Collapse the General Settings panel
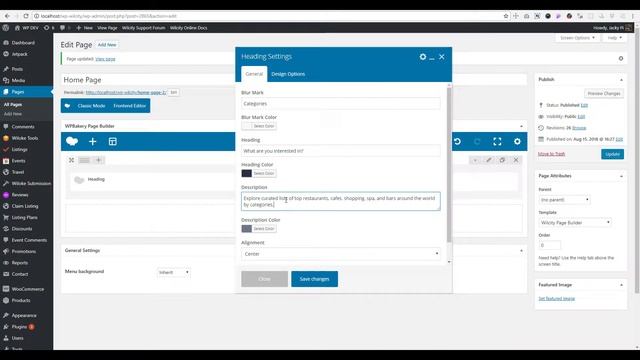The width and height of the screenshot is (640, 360). pyautogui.click(x=521, y=250)
